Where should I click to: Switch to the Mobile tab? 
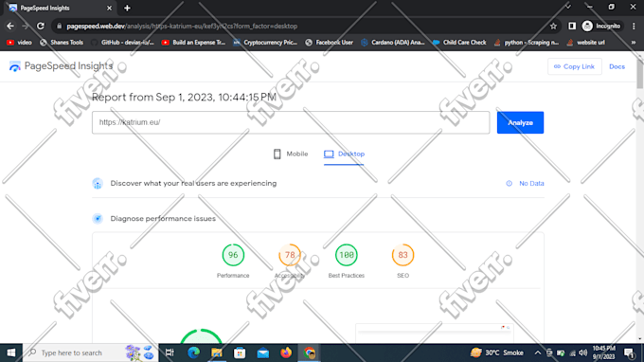coord(291,154)
